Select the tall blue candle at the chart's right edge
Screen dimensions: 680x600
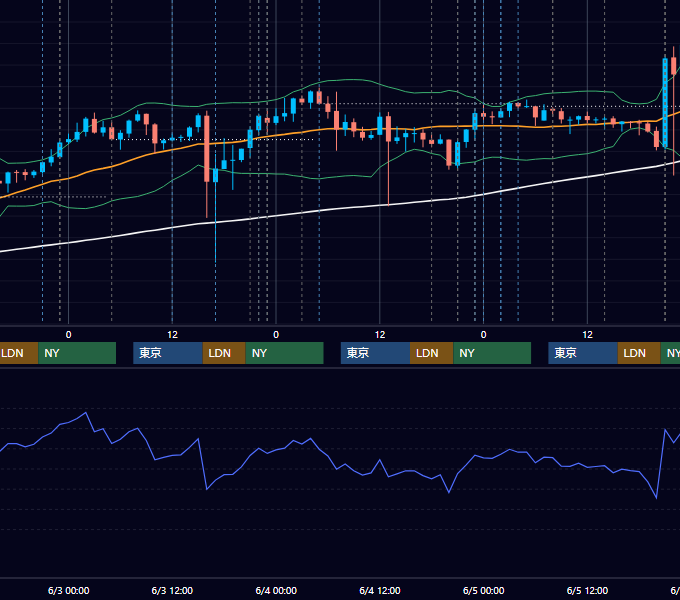(x=665, y=103)
